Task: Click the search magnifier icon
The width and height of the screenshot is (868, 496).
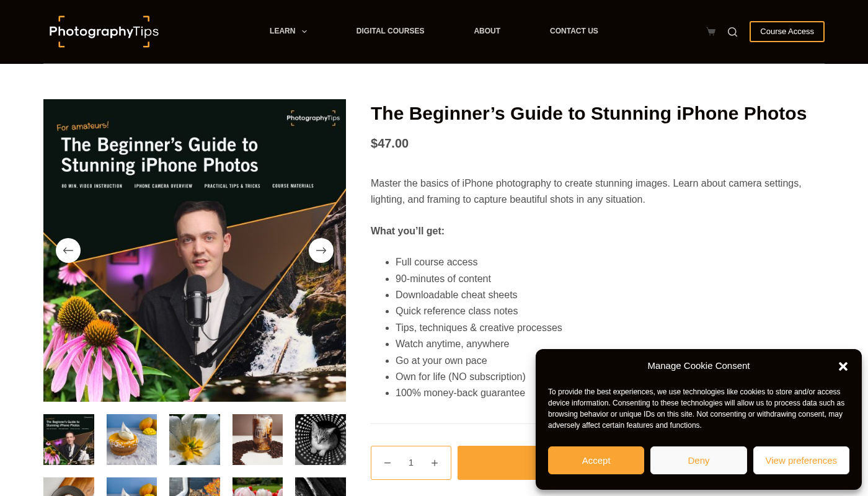Action: (x=732, y=32)
